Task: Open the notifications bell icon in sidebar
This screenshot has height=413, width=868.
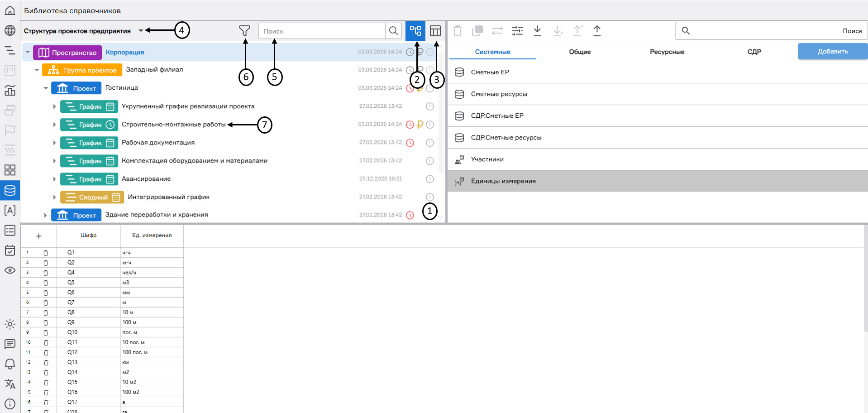Action: point(10,364)
